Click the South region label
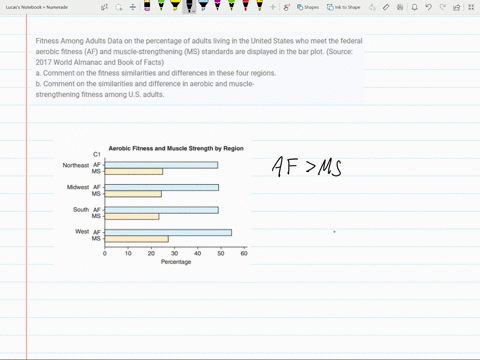Screen dimensions: 480x360 coord(81,209)
